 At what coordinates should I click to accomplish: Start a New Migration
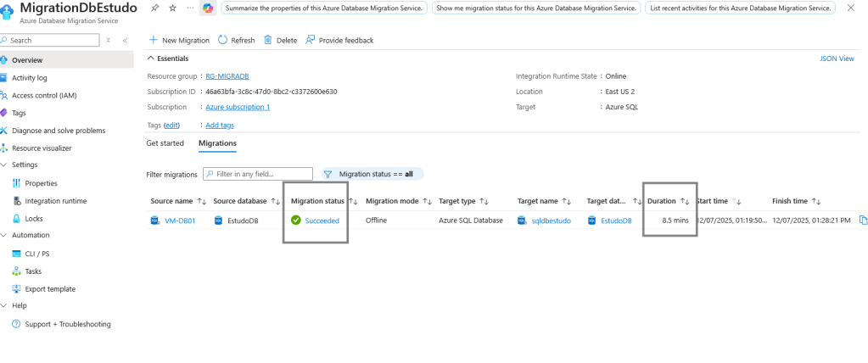pyautogui.click(x=179, y=40)
